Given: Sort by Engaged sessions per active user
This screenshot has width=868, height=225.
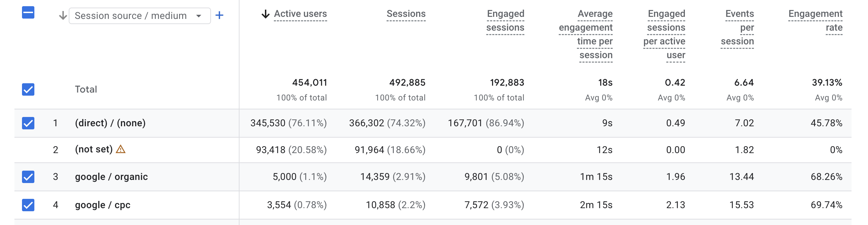Looking at the screenshot, I should click(665, 34).
